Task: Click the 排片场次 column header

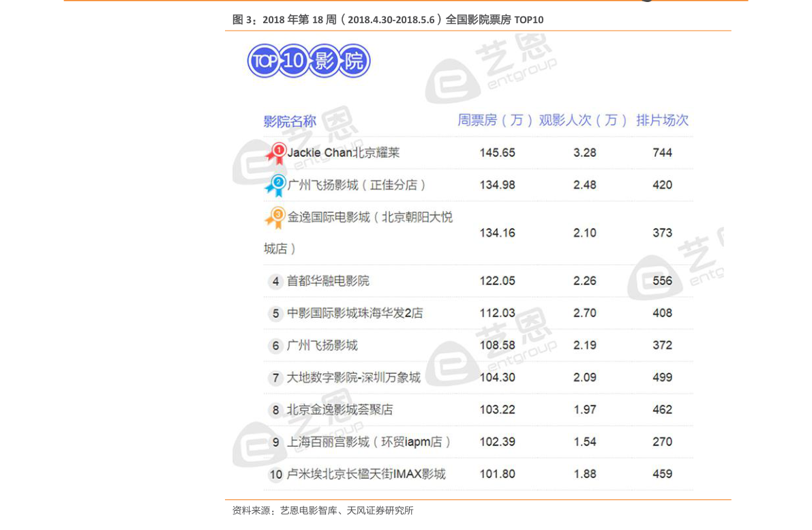Action: [662, 120]
